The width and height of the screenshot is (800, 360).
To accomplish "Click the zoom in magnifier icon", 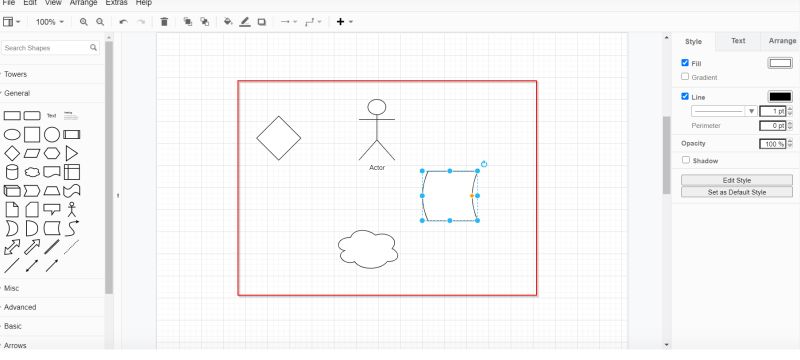I will click(x=84, y=22).
